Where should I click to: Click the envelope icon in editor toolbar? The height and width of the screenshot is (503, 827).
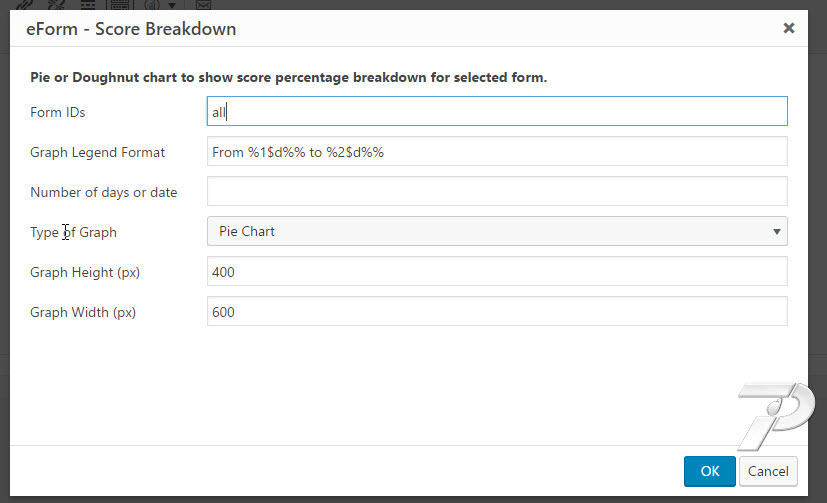pos(204,4)
